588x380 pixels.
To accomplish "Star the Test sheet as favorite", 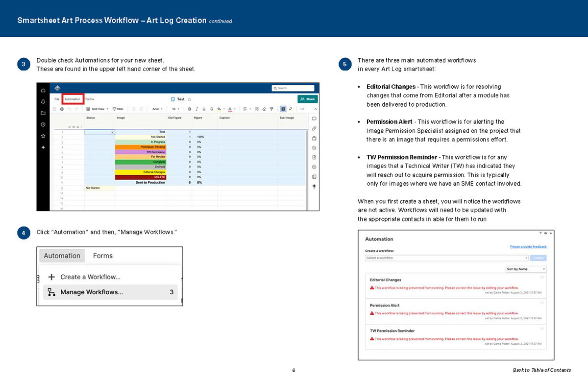I will coord(190,99).
